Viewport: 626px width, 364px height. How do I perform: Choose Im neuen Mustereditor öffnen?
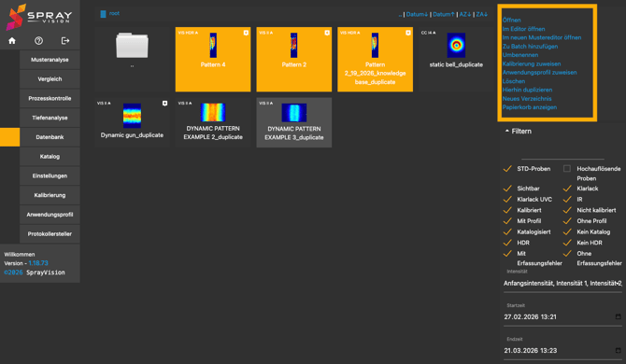pos(542,37)
